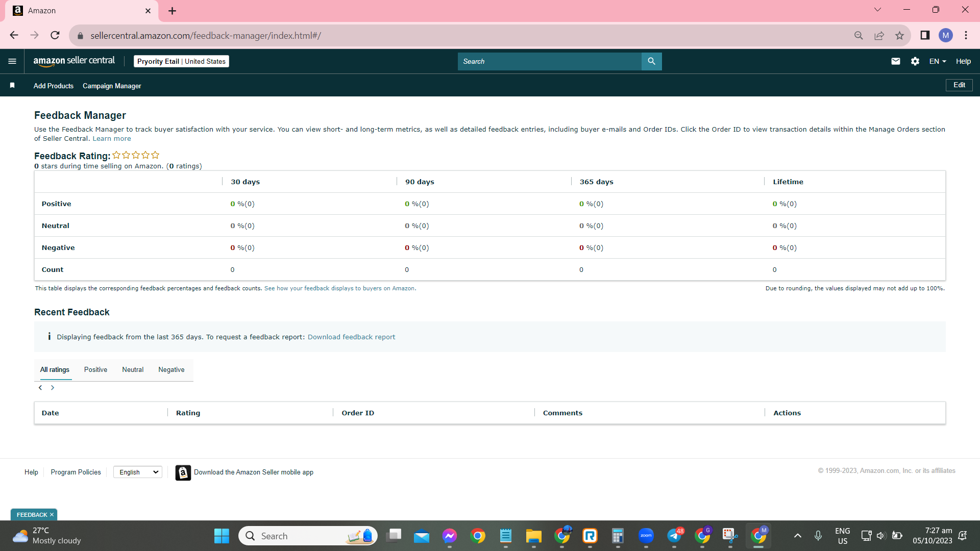Switch to the Positive tab
Image resolution: width=980 pixels, height=551 pixels.
[95, 370]
